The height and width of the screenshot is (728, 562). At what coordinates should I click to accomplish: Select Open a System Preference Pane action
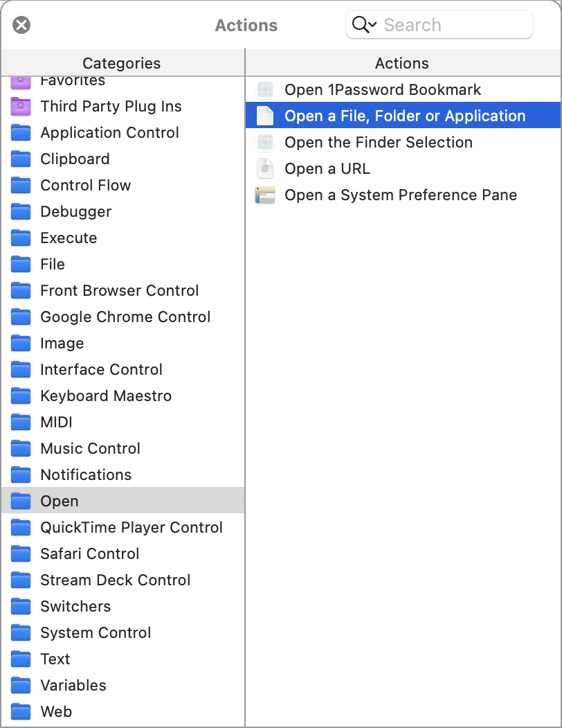[x=401, y=195]
